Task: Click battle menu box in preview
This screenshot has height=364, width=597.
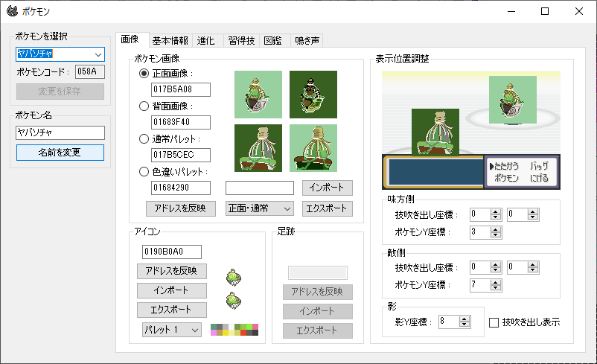Action: click(522, 172)
